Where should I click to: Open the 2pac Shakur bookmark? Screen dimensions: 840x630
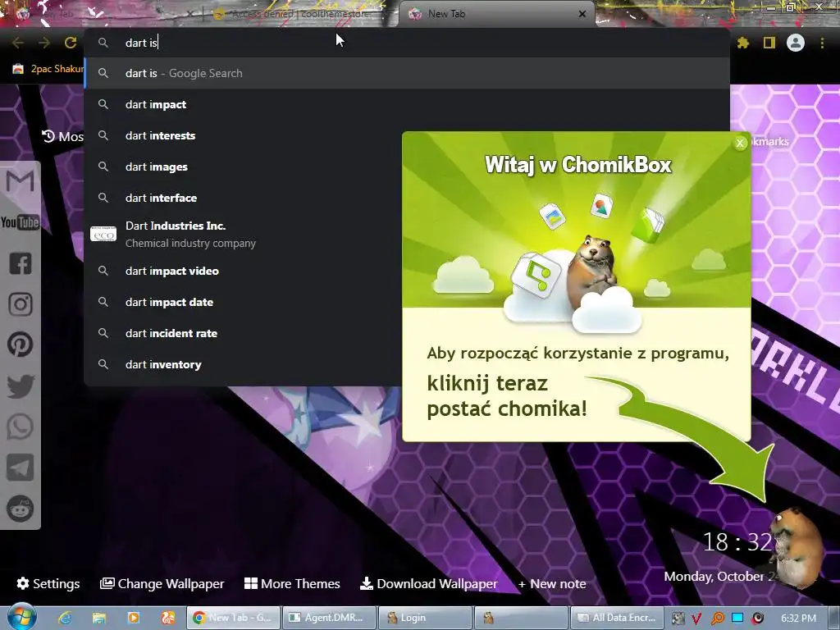(x=48, y=69)
